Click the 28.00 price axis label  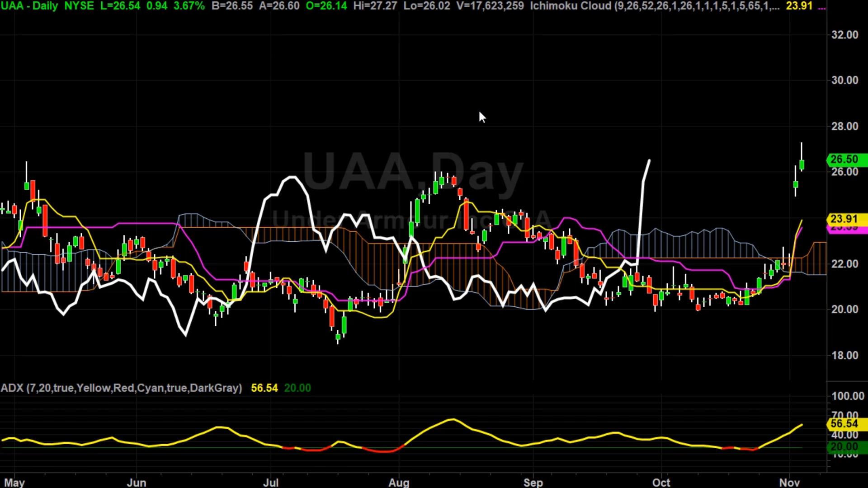tap(844, 127)
